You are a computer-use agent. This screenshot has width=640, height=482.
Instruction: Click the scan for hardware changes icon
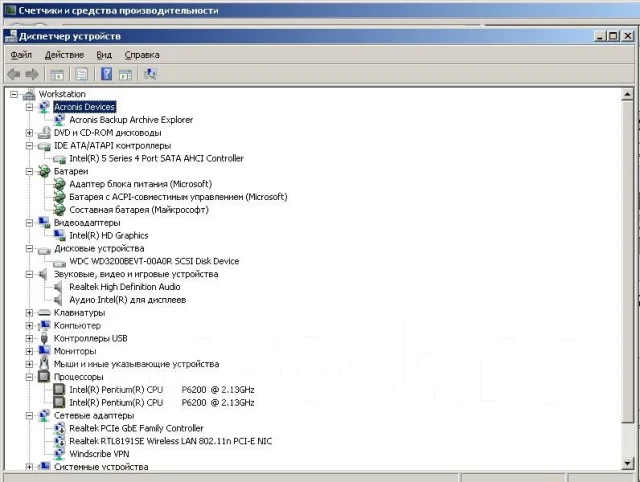(x=150, y=74)
